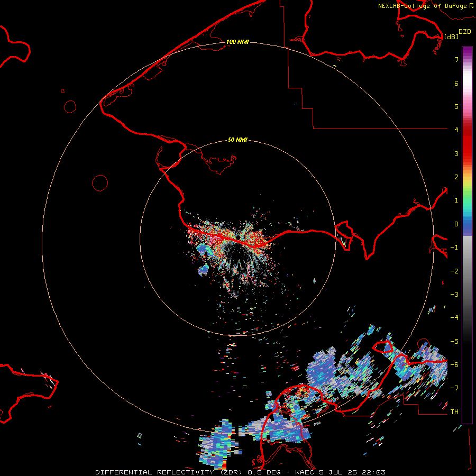Click the -7 value on the scale
The width and height of the screenshot is (476, 476).
click(x=454, y=388)
